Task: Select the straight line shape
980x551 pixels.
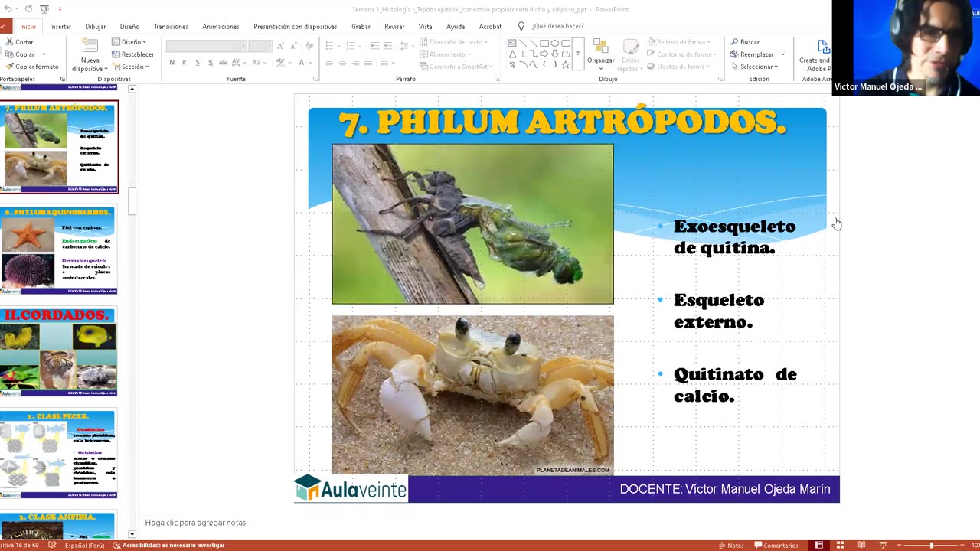Action: click(x=523, y=44)
